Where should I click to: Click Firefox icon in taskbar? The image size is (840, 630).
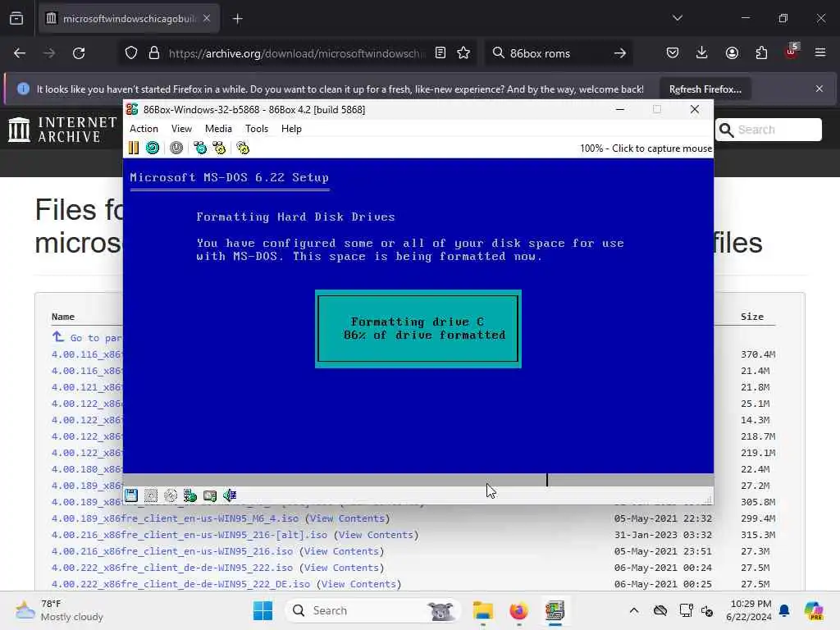(518, 610)
